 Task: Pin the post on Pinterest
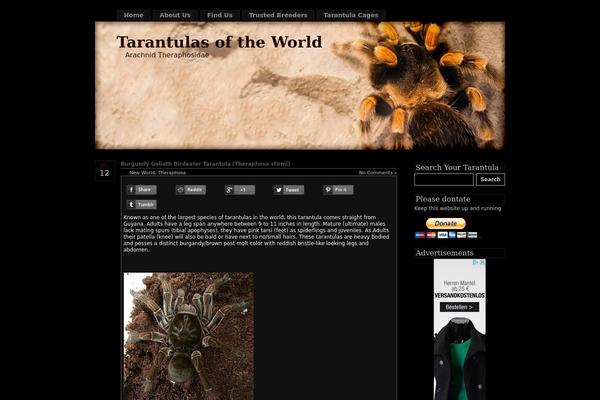[338, 190]
